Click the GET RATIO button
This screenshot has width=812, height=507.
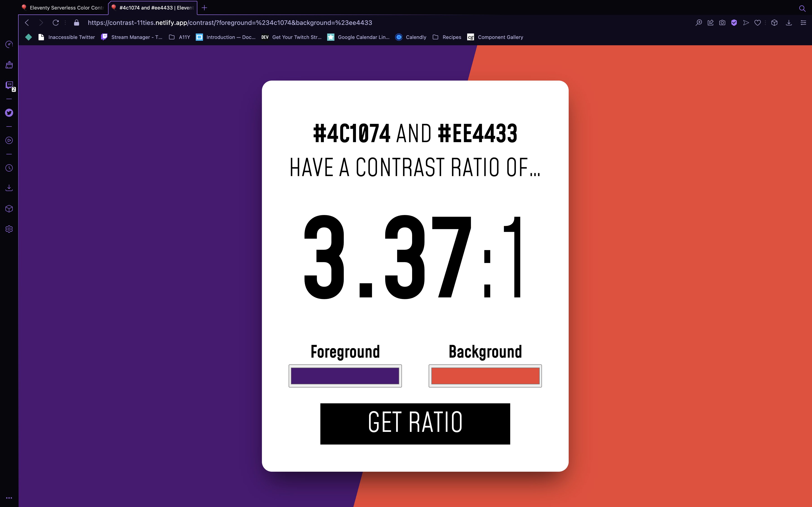click(x=415, y=423)
